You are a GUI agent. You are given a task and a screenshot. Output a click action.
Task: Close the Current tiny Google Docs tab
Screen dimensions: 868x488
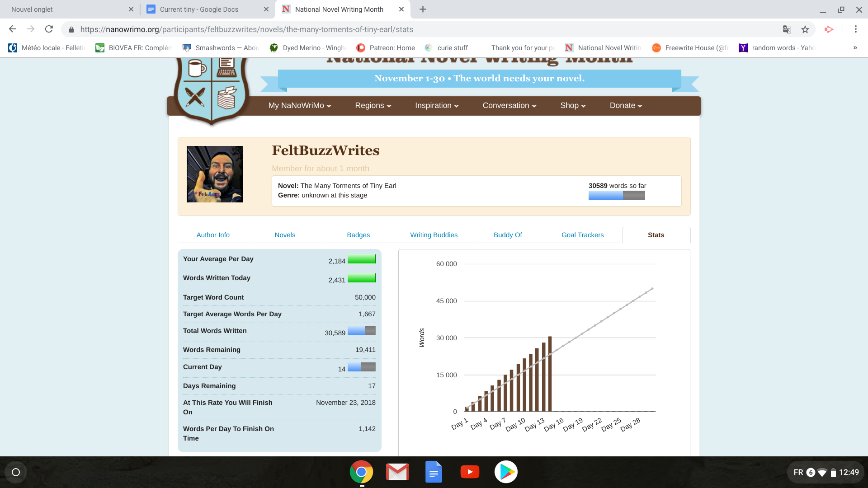click(266, 9)
